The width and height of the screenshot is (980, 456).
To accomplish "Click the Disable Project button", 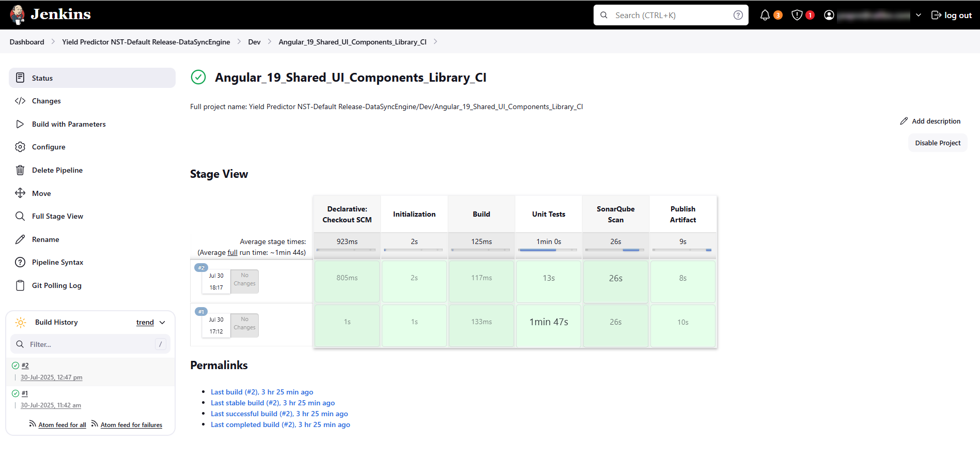I will 938,143.
